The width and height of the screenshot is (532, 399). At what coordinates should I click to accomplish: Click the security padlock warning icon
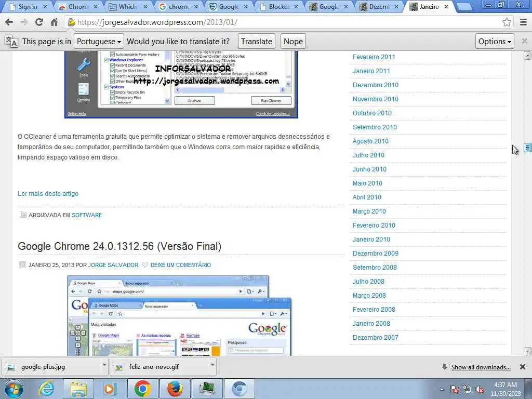[71, 22]
